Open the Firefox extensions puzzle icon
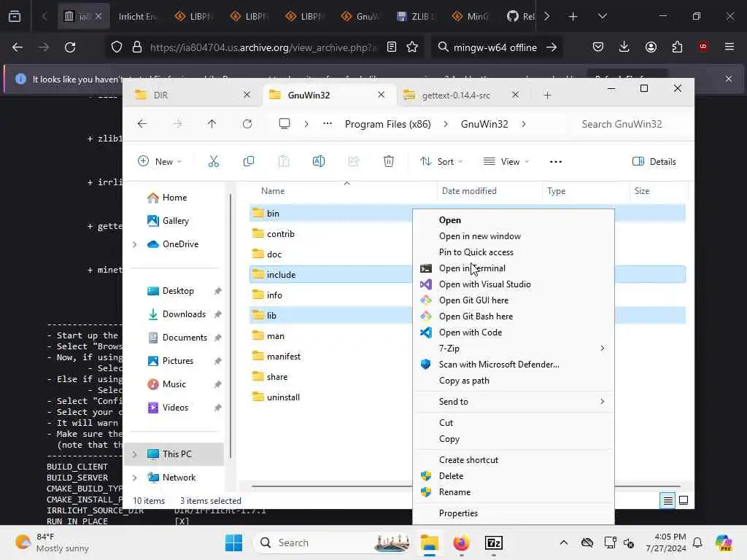 [x=677, y=47]
